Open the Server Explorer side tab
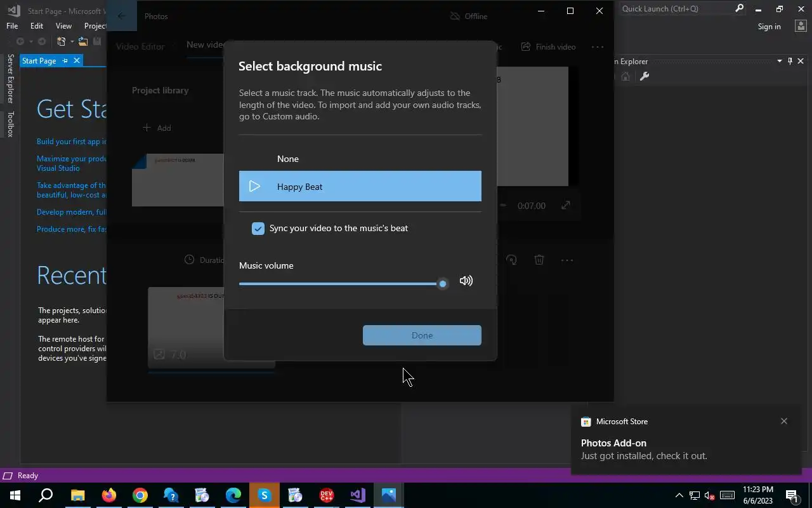 (10, 79)
